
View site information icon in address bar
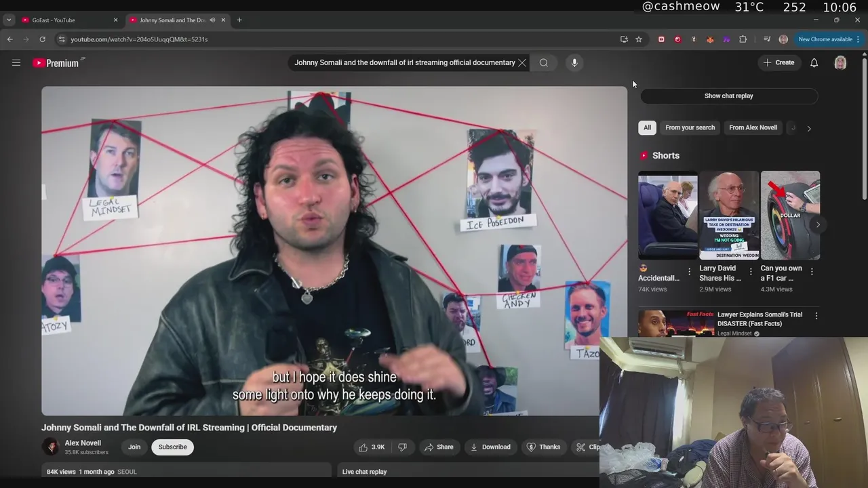[62, 39]
